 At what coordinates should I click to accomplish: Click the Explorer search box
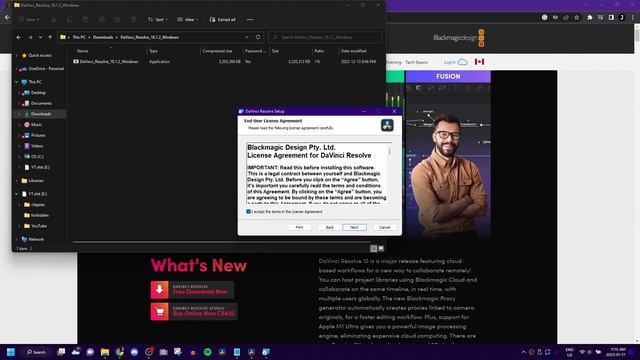(325, 37)
